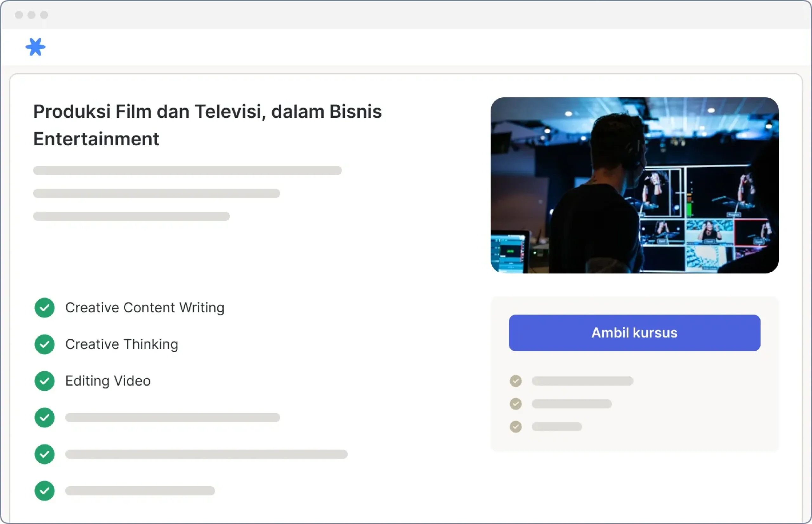This screenshot has width=812, height=524.
Task: Select the Creative Content Writing skill text
Action: click(x=145, y=308)
